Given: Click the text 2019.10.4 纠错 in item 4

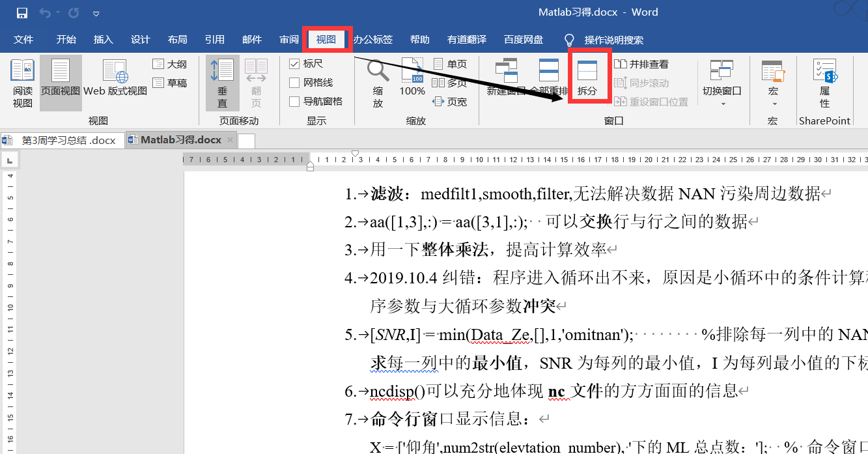Looking at the screenshot, I should [x=427, y=278].
